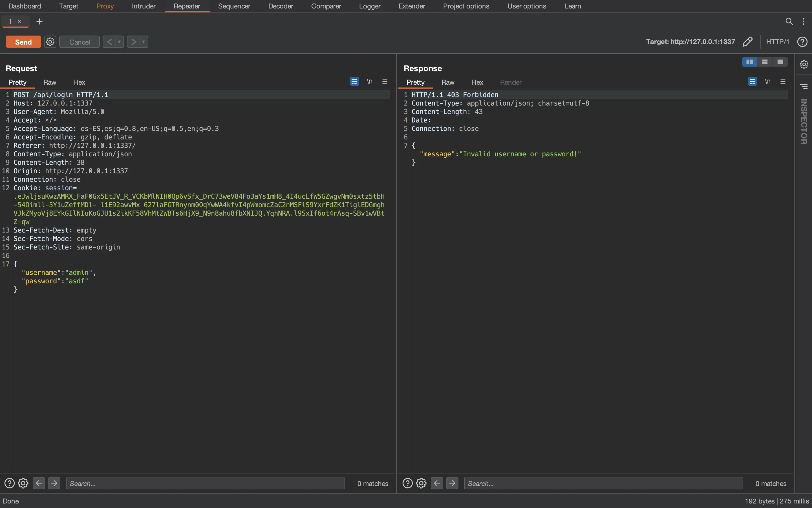Image resolution: width=812 pixels, height=508 pixels.
Task: Open Inspector settings gear on right sidebar
Action: click(804, 64)
